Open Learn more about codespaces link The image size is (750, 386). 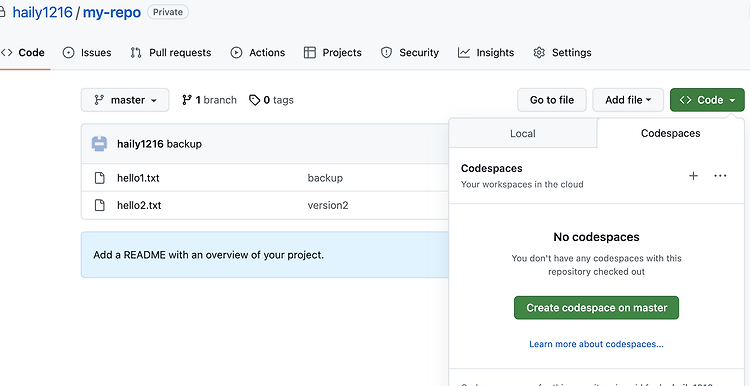click(596, 344)
